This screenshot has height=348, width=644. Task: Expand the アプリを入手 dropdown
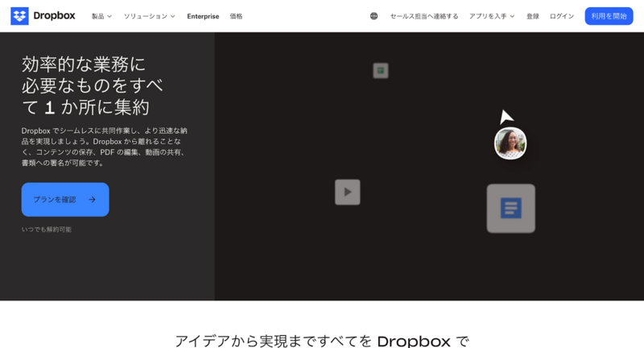492,16
